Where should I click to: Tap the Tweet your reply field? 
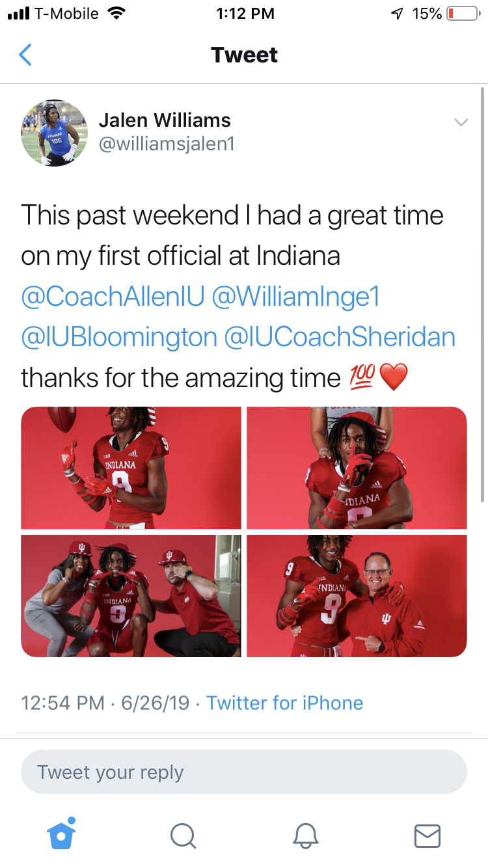[244, 772]
